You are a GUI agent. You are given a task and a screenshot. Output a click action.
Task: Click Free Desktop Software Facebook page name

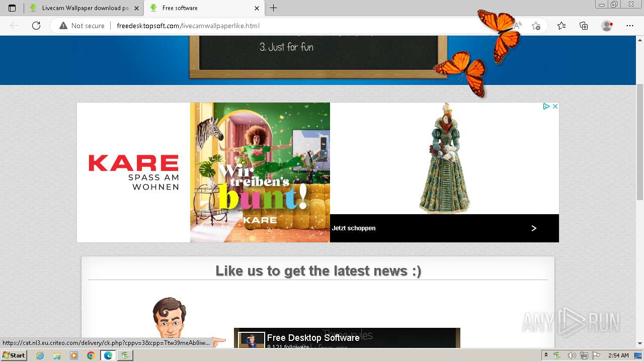pyautogui.click(x=313, y=338)
